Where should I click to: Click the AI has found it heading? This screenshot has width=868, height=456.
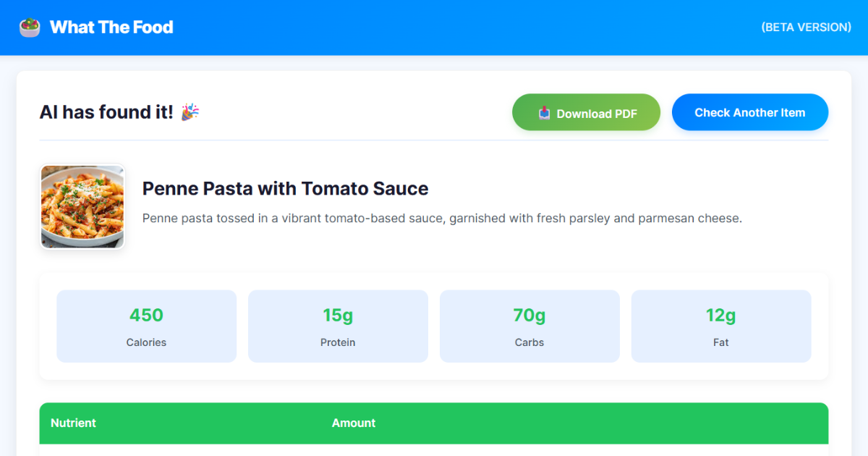pyautogui.click(x=107, y=111)
